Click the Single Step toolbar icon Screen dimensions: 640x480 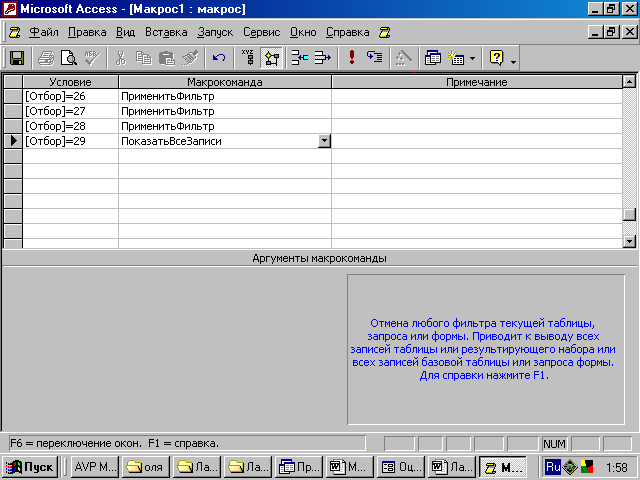(x=374, y=58)
